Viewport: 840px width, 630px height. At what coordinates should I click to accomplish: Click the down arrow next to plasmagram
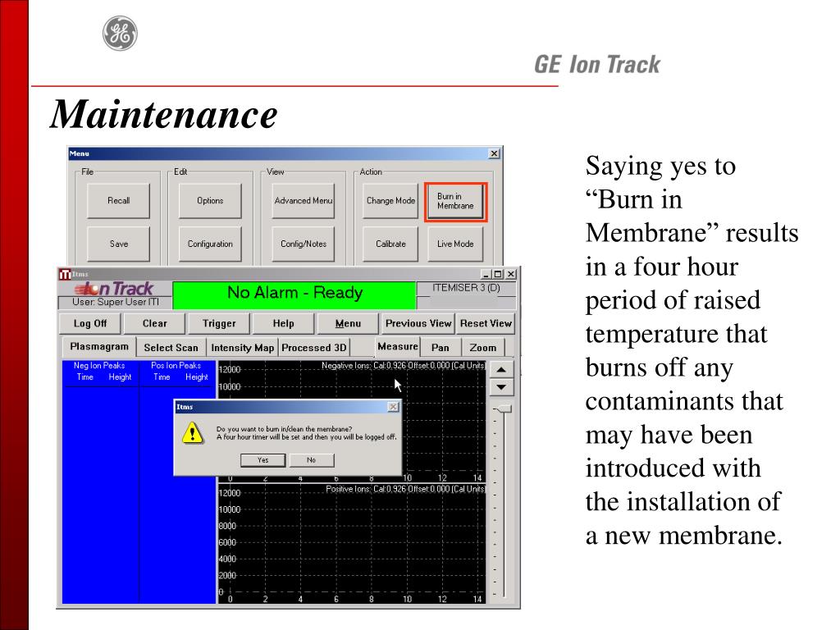click(501, 387)
